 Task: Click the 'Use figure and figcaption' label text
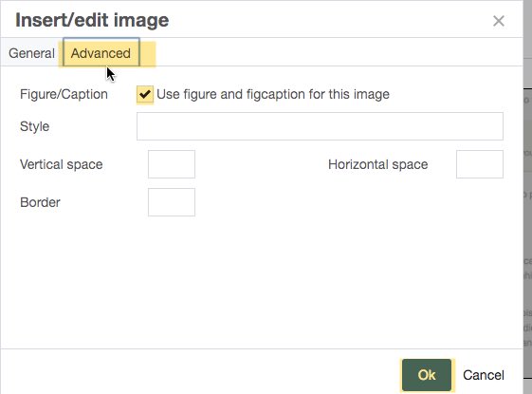pos(273,94)
